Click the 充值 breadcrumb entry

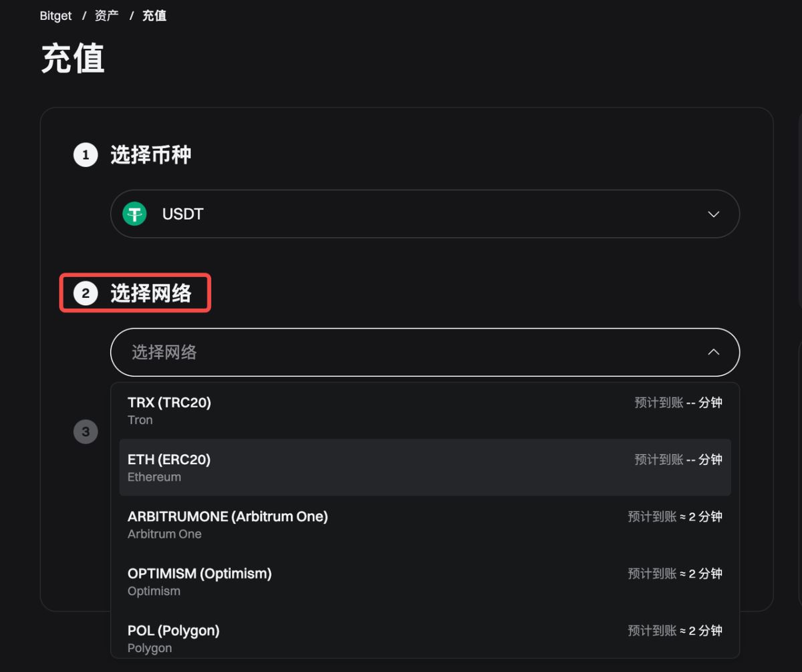pyautogui.click(x=154, y=15)
